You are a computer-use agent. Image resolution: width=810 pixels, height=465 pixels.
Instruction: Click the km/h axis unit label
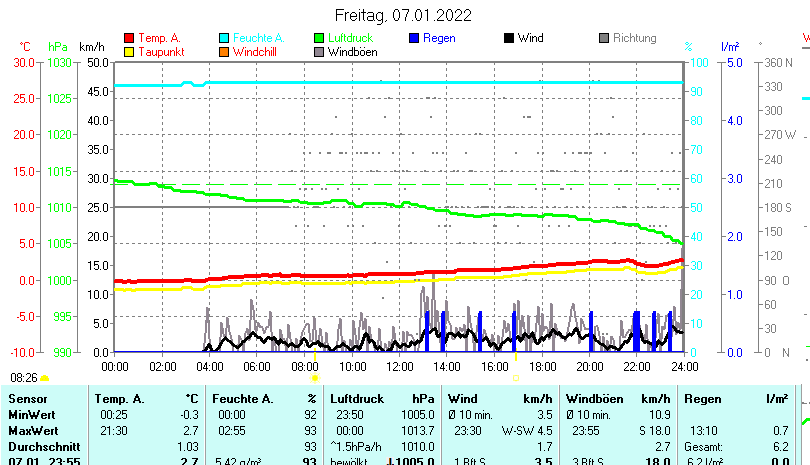pyautogui.click(x=91, y=46)
